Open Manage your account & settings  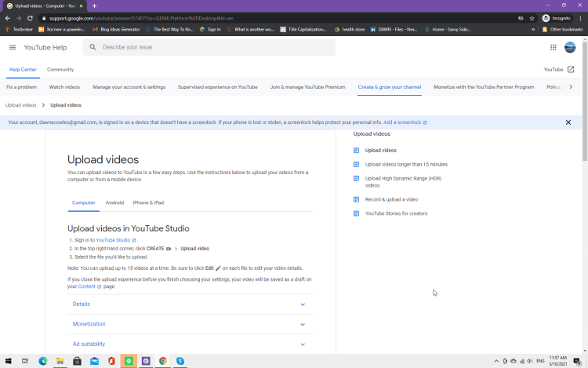click(129, 87)
